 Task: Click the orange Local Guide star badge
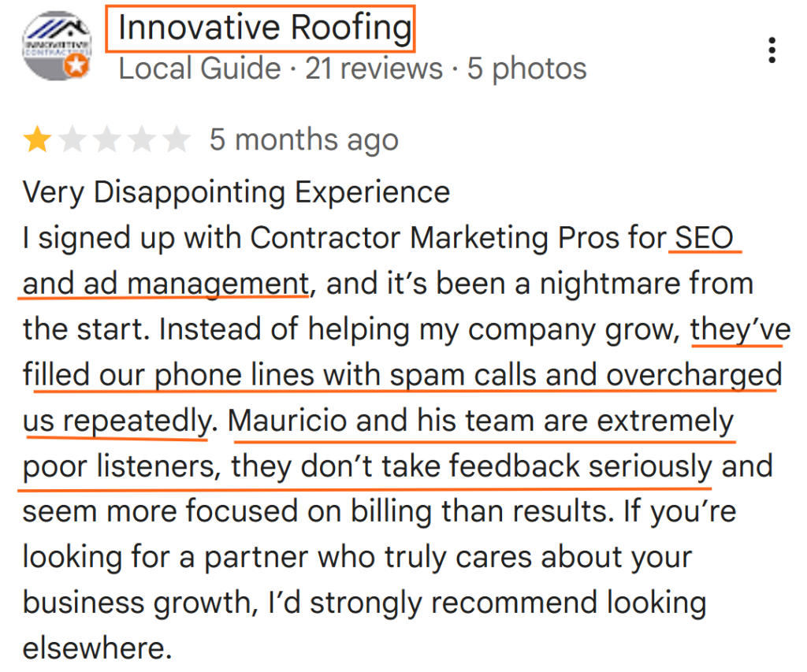click(x=77, y=68)
